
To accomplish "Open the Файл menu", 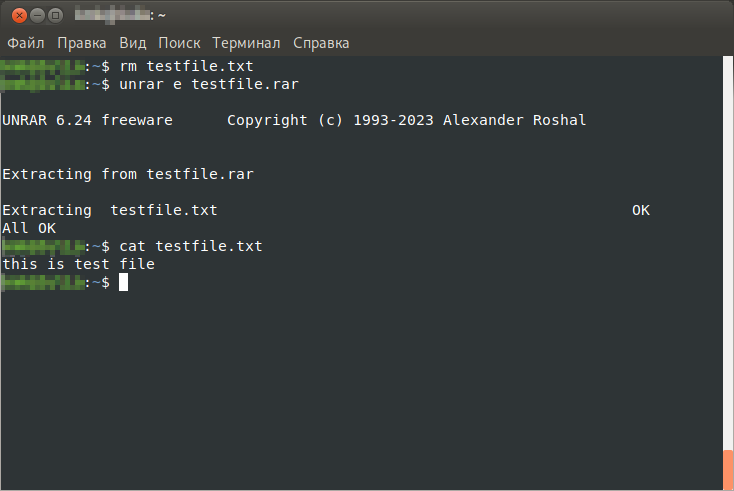I will point(27,43).
